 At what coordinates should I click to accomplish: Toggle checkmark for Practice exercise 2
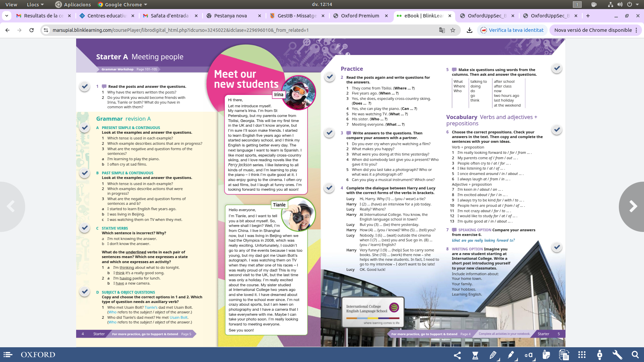coord(330,77)
